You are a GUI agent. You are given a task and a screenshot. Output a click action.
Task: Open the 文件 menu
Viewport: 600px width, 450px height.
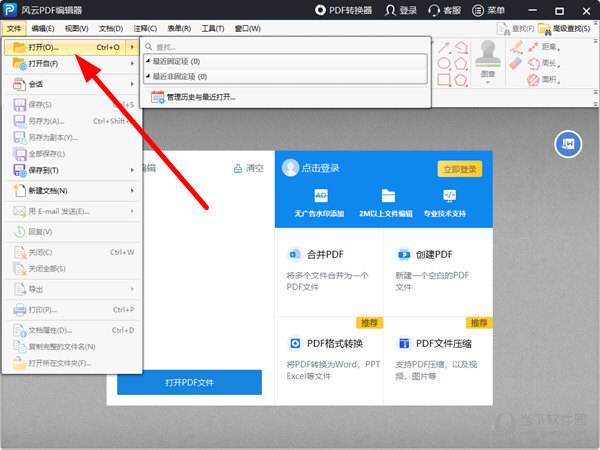tap(14, 29)
